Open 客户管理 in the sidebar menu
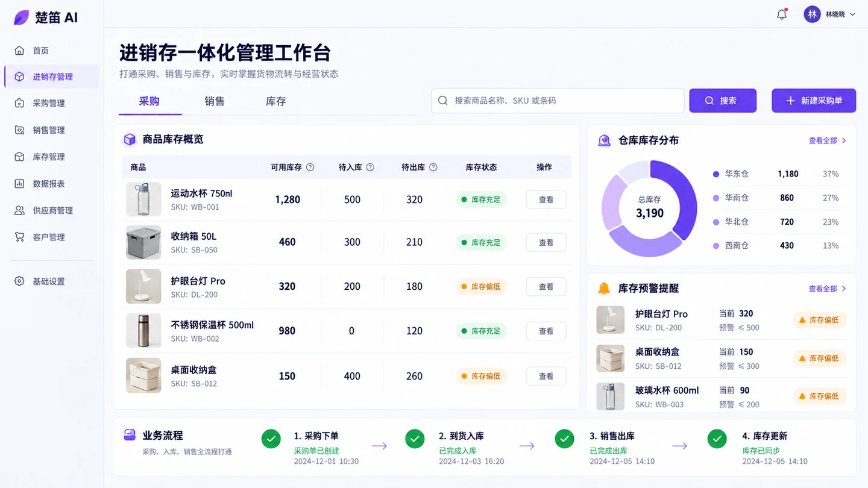The width and height of the screenshot is (868, 488). coord(51,237)
